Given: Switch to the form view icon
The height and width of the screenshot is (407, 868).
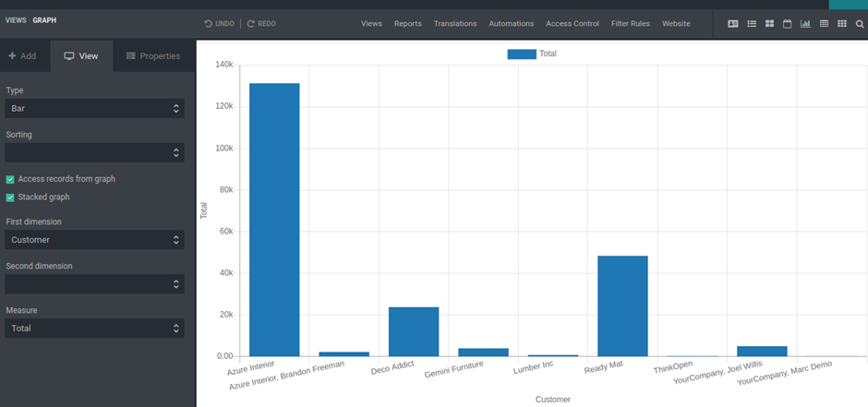Looking at the screenshot, I should [733, 24].
